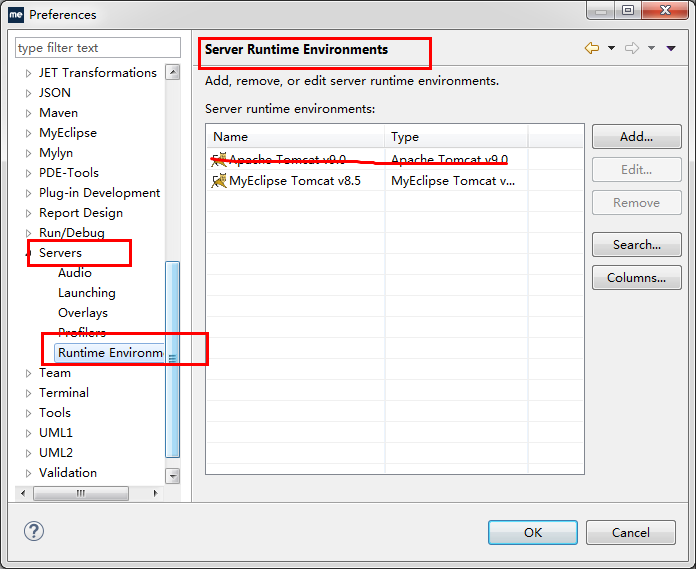Click the horizontal scroll left arrow
This screenshot has height=569, width=696.
coord(23,493)
